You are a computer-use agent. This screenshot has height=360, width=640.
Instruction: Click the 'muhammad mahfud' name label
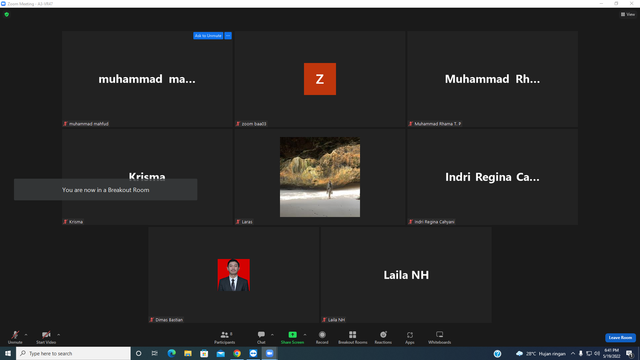[89, 124]
